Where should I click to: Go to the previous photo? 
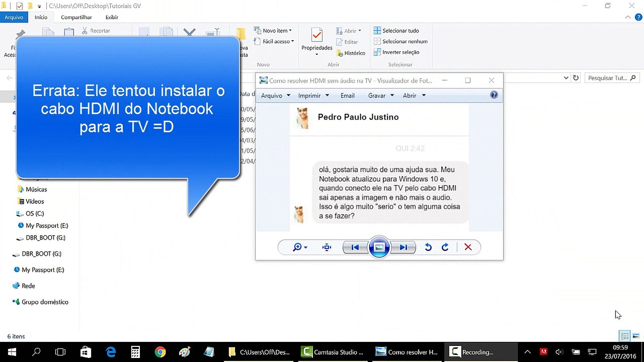[355, 247]
